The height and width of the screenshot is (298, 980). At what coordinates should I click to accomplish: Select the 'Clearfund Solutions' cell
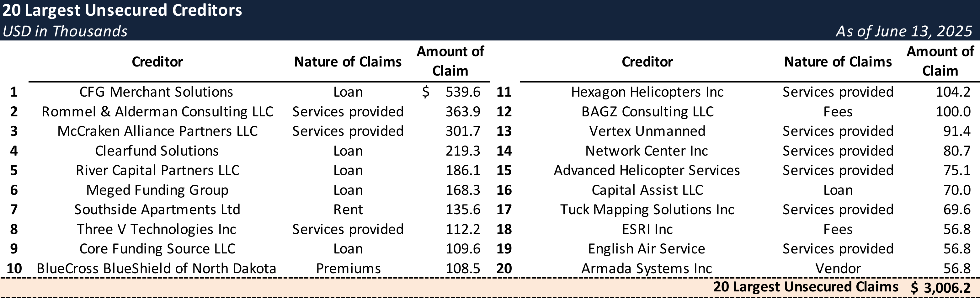[157, 151]
